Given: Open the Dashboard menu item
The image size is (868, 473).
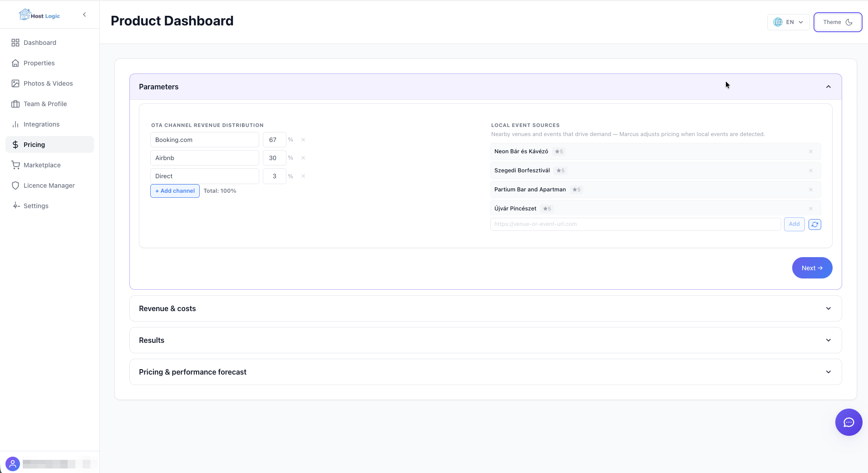Looking at the screenshot, I should 49,43.
